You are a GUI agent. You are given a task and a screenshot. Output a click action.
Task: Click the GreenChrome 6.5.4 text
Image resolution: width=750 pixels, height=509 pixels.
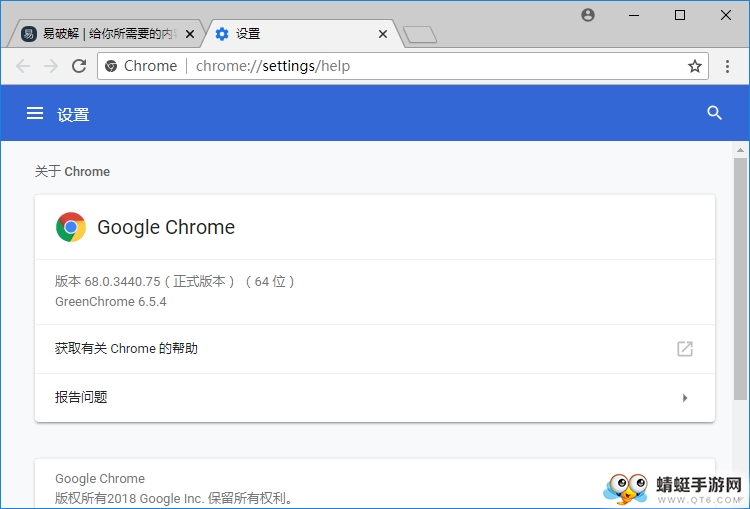pos(111,302)
